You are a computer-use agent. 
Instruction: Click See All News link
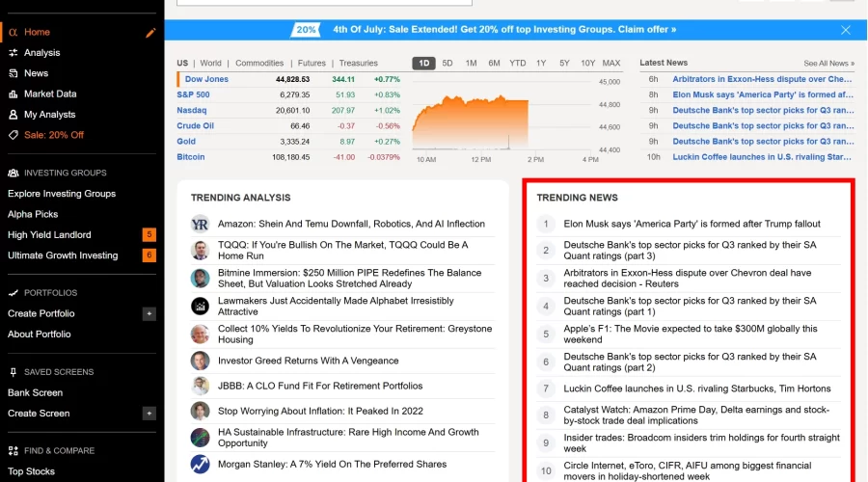coord(828,64)
